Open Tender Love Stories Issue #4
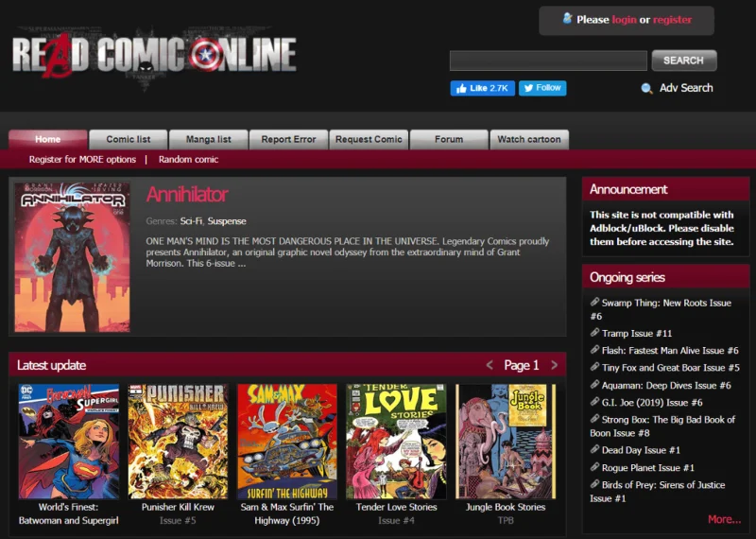756x539 pixels. [x=396, y=520]
